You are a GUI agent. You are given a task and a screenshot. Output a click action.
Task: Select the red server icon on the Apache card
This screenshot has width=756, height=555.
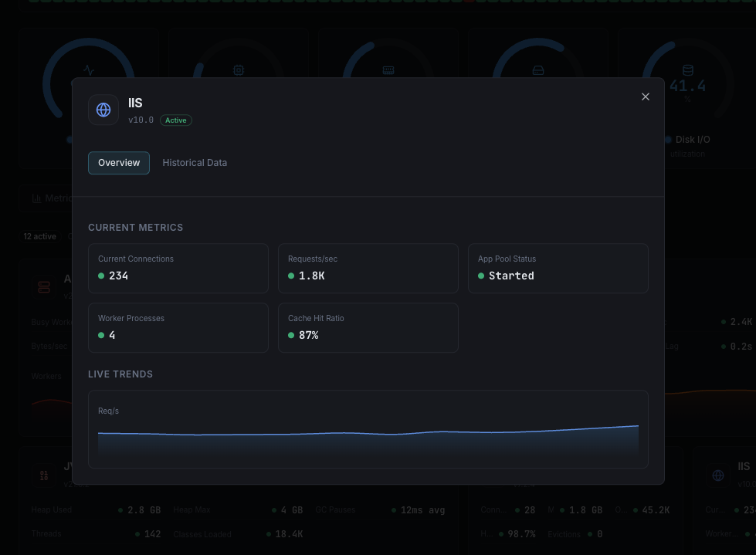pyautogui.click(x=44, y=286)
